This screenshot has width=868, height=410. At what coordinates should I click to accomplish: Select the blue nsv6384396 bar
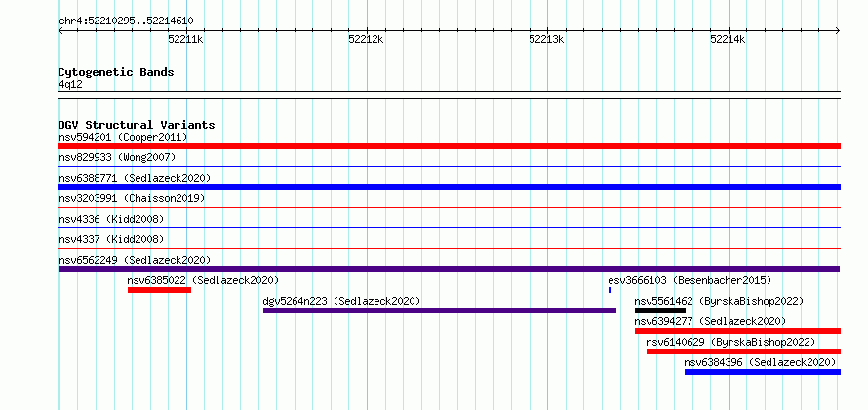coord(763,372)
